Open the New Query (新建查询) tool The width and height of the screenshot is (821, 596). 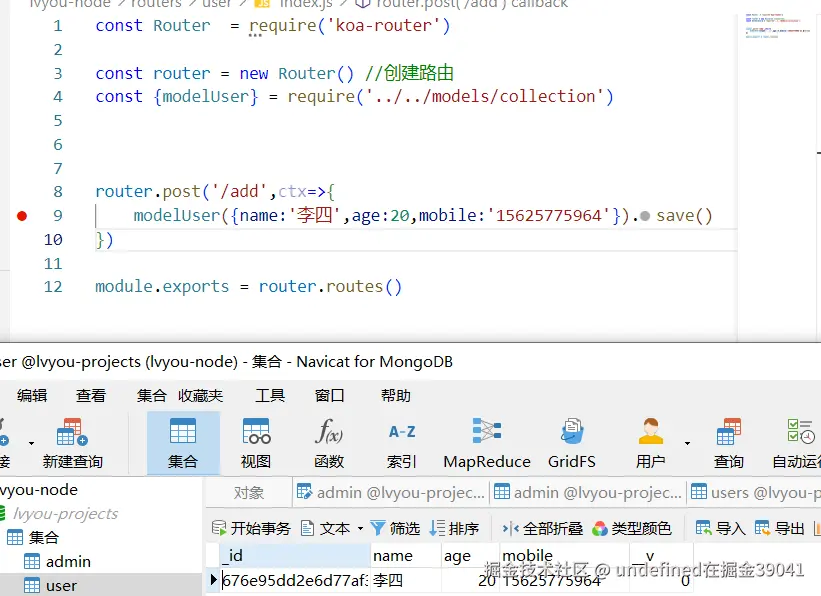click(72, 444)
